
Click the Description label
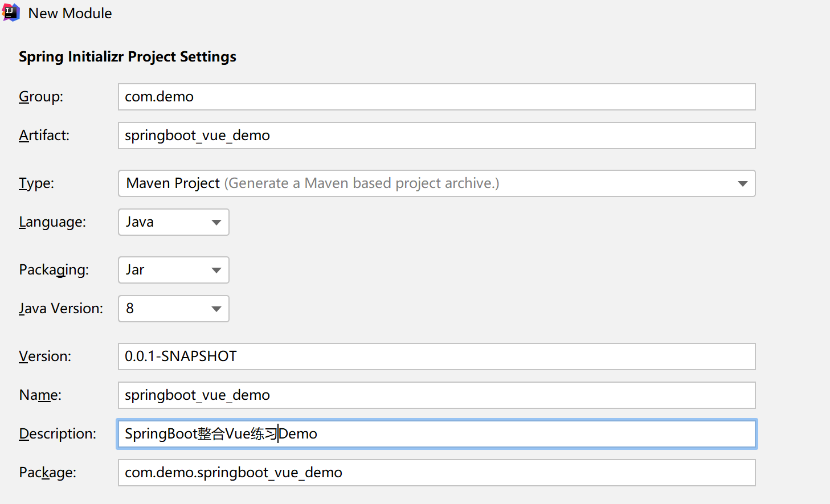pos(58,434)
